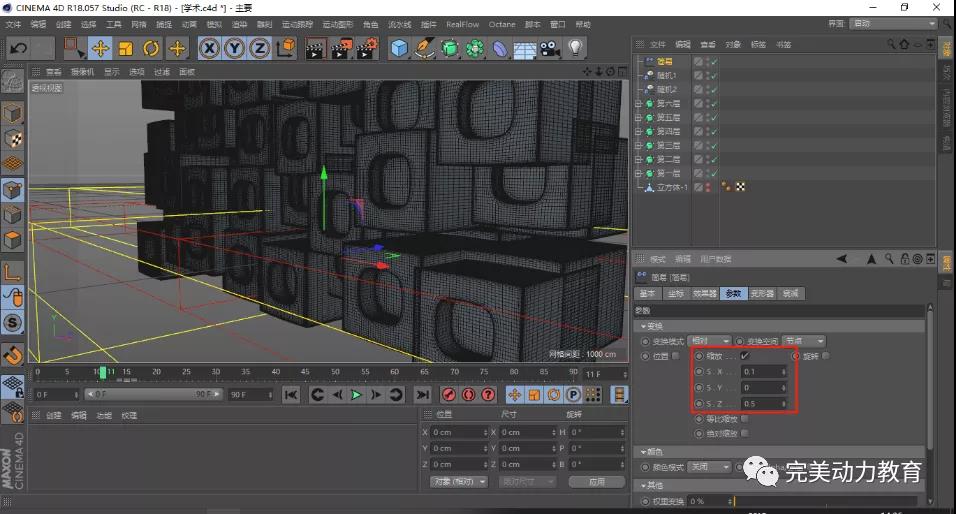Open the Render to Picture Viewer icon
The width and height of the screenshot is (956, 514).
click(342, 48)
